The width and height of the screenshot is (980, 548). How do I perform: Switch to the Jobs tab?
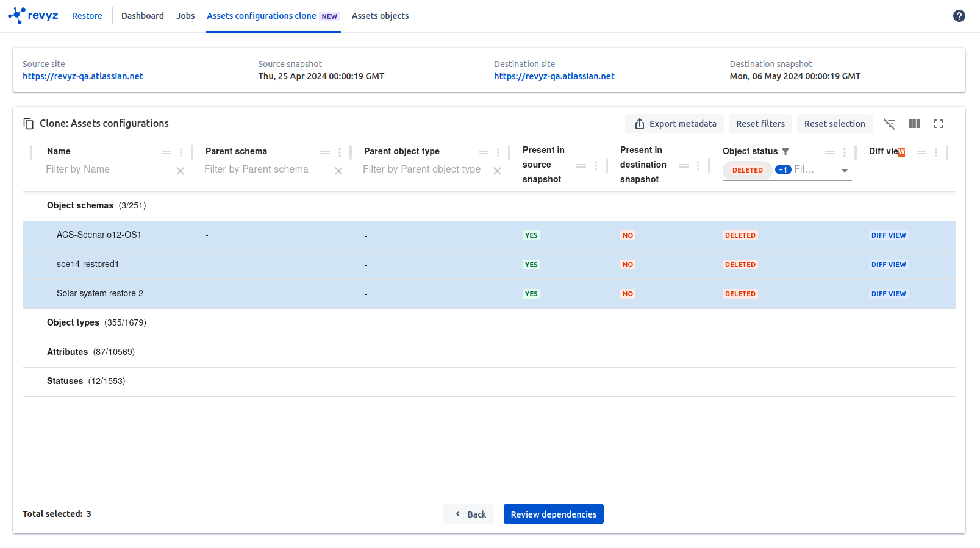pyautogui.click(x=185, y=16)
